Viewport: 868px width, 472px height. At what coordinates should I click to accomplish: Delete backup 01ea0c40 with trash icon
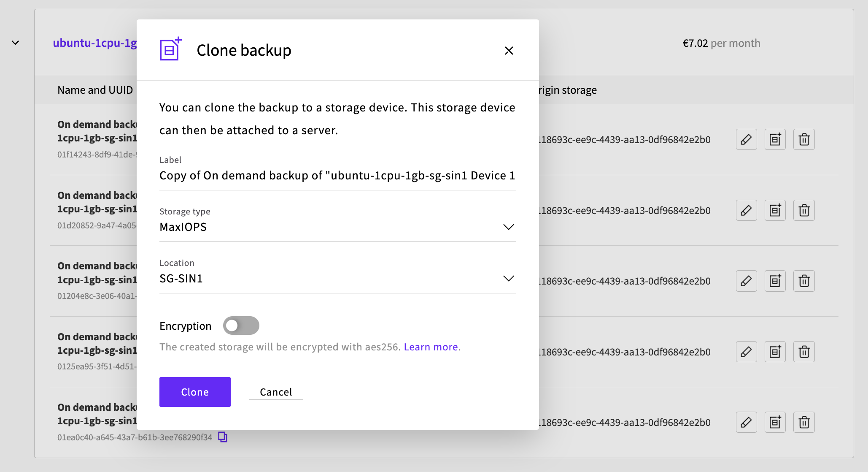804,422
